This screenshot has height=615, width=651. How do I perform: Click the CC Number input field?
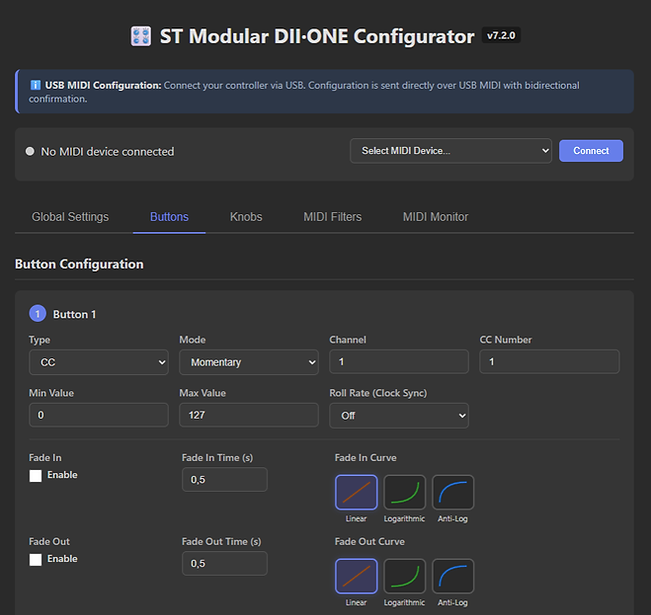[x=549, y=361]
